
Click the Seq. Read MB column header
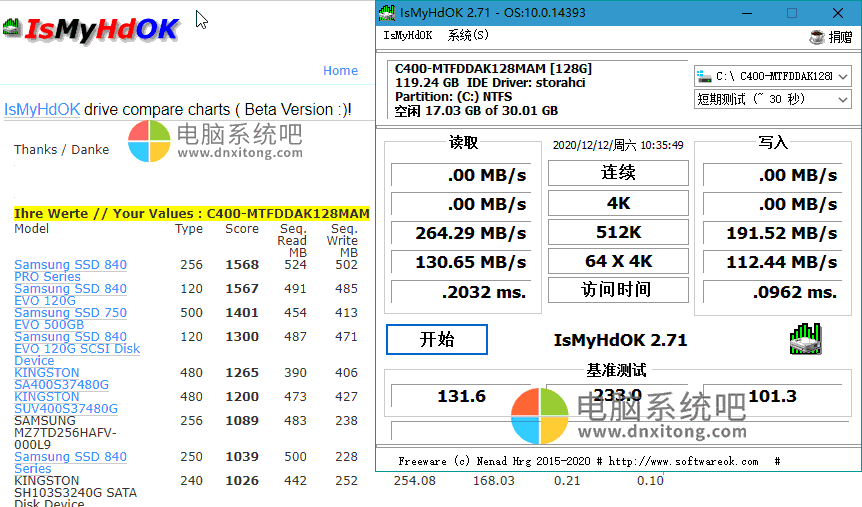click(x=292, y=240)
